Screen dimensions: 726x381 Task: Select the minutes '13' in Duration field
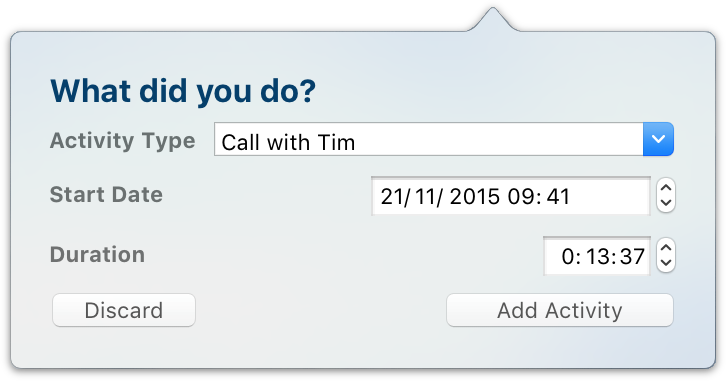pyautogui.click(x=597, y=256)
